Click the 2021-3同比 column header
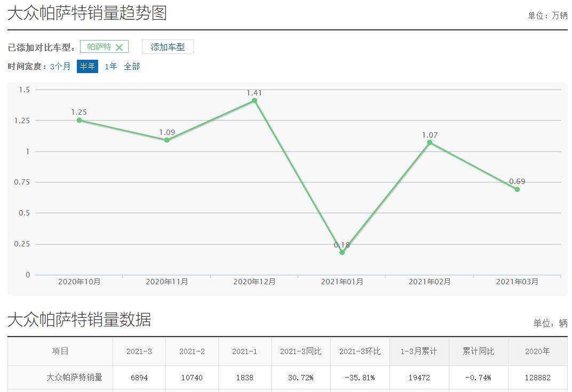572x392 pixels. click(x=300, y=351)
